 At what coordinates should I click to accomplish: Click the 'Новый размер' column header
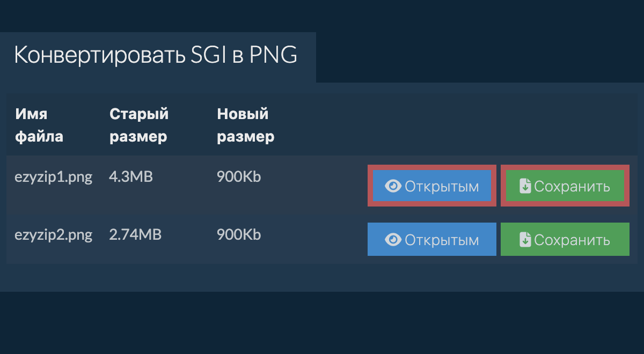click(245, 125)
